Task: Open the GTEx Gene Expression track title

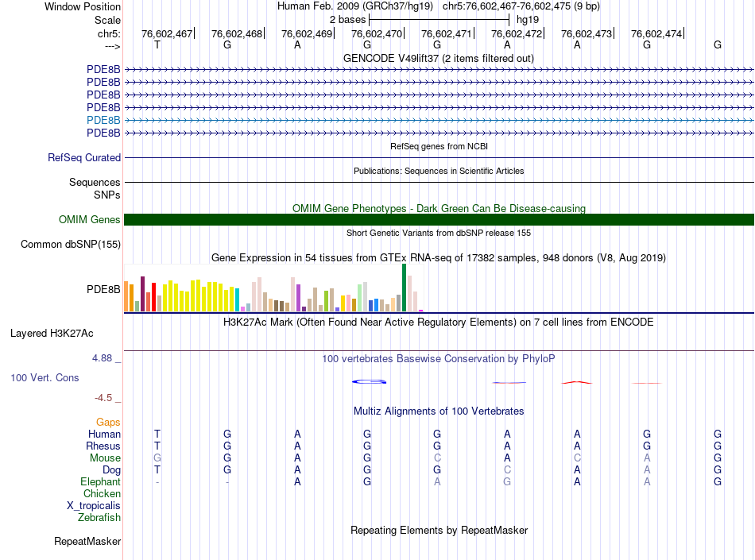Action: [x=439, y=258]
